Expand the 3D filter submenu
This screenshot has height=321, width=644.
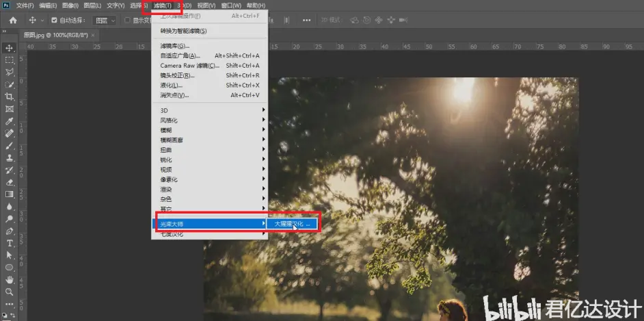tap(209, 110)
